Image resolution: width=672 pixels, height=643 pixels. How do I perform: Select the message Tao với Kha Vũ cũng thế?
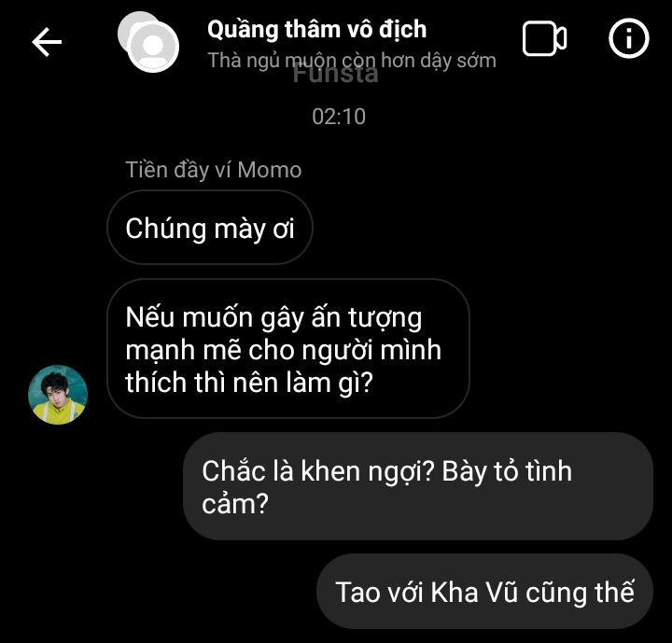484,592
